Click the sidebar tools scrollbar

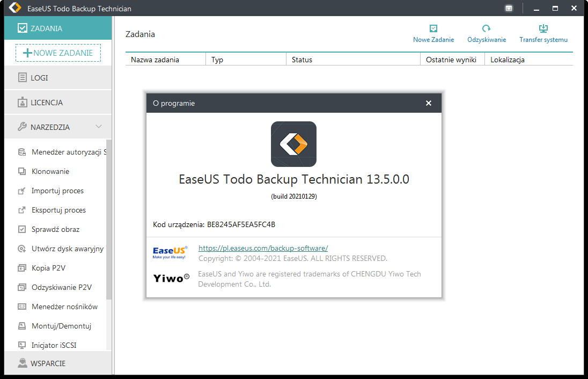tap(109, 220)
